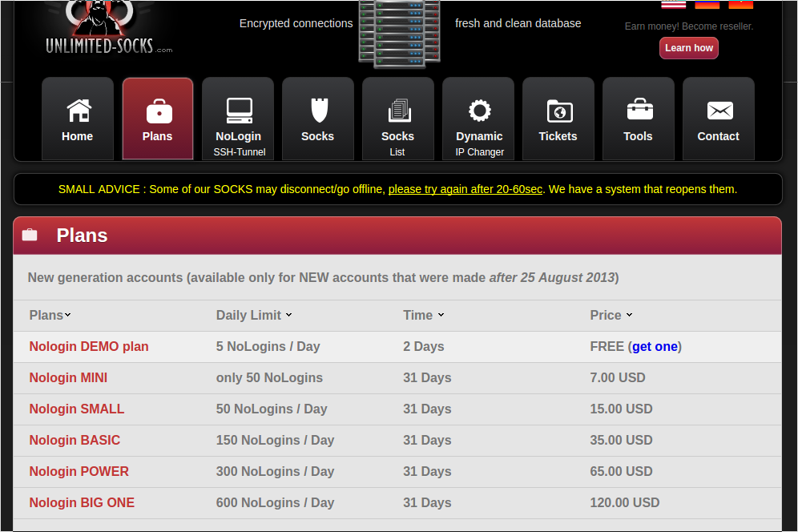Click the Tools toolbox icon
Image resolution: width=798 pixels, height=532 pixels.
pyautogui.click(x=639, y=109)
